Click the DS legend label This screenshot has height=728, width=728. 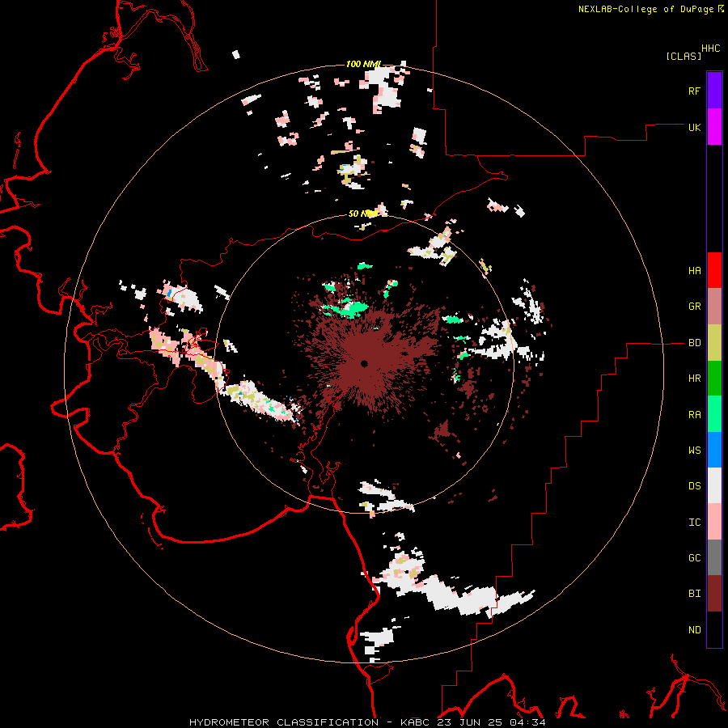click(694, 486)
